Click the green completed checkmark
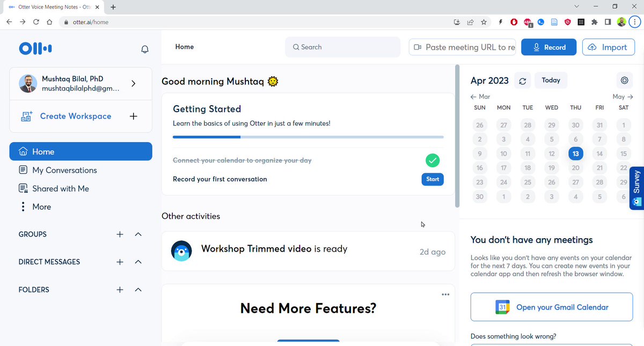 click(x=433, y=160)
